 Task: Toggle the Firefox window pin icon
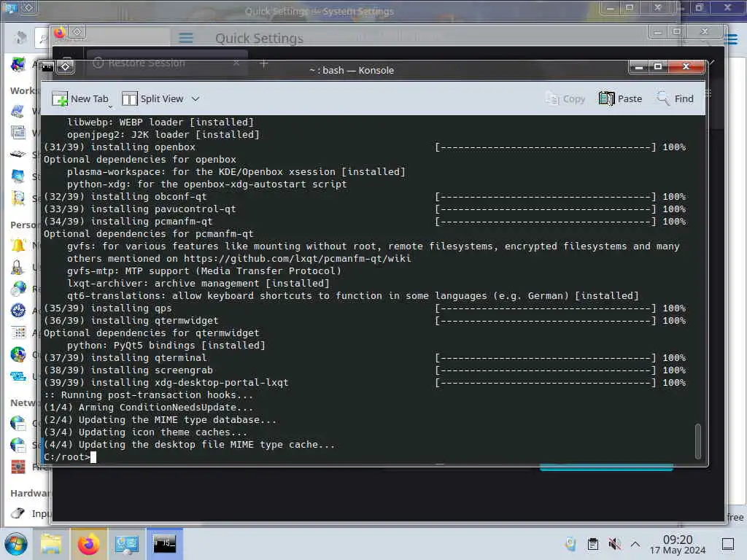coord(77,32)
